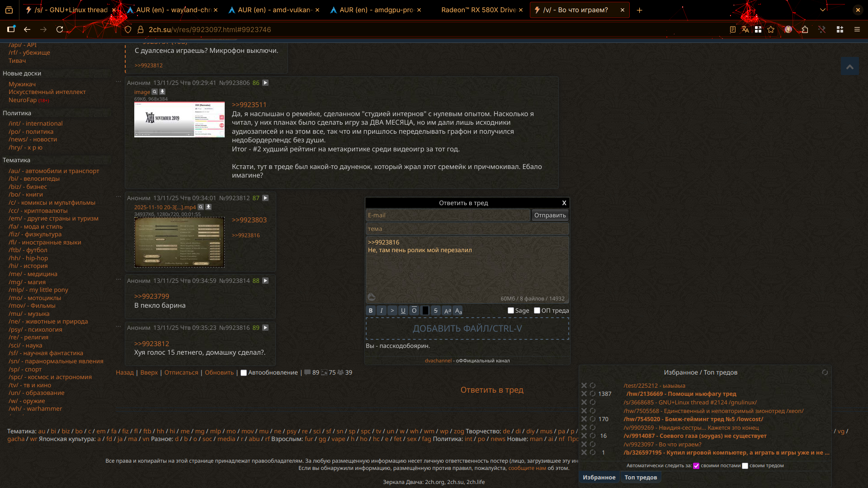This screenshot has height=488, width=868.
Task: Pick the black spoiler color swatch button
Action: point(425,310)
